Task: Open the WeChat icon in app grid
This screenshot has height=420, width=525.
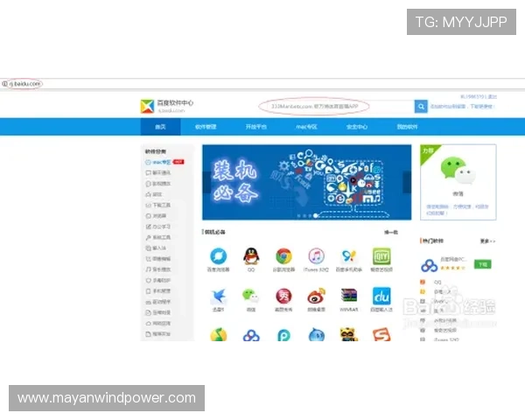Action: point(251,296)
